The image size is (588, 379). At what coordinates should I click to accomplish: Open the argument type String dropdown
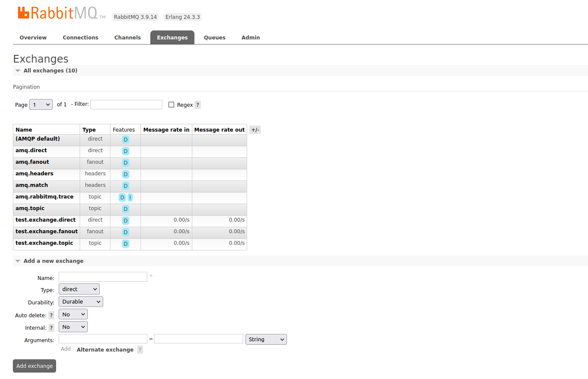[266, 340]
